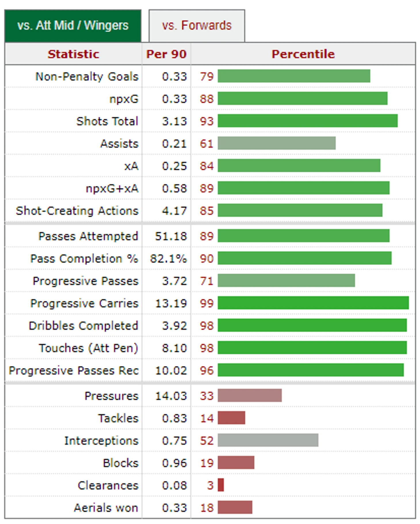Click the Pressures red percentile bar

(250, 395)
